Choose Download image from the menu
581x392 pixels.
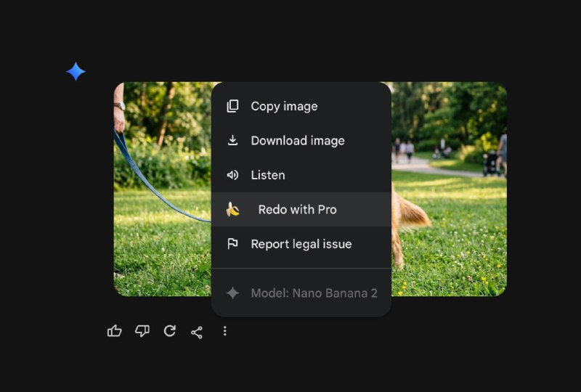(297, 141)
